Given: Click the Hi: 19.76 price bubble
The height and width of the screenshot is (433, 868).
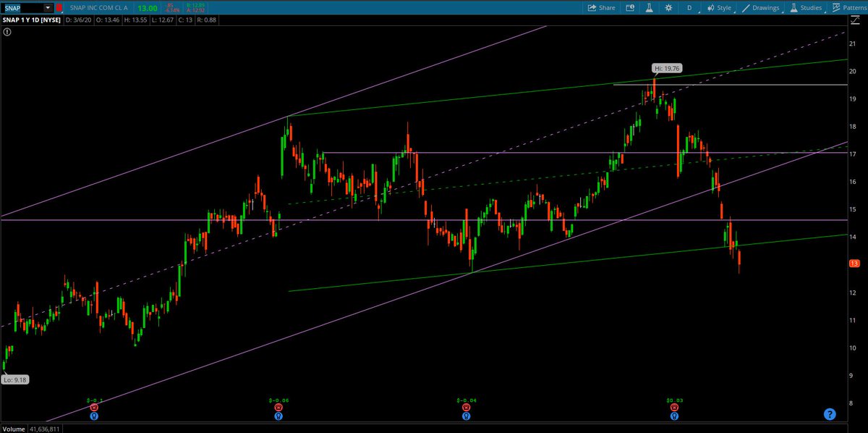Looking at the screenshot, I should 667,68.
